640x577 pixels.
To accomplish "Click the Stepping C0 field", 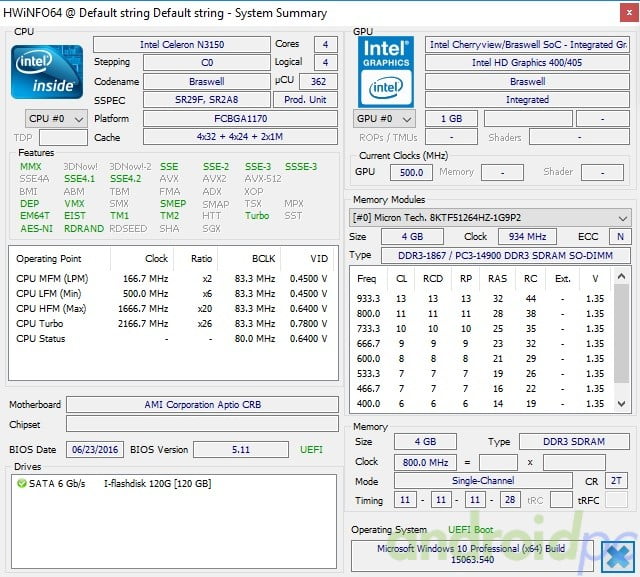I will pos(207,62).
